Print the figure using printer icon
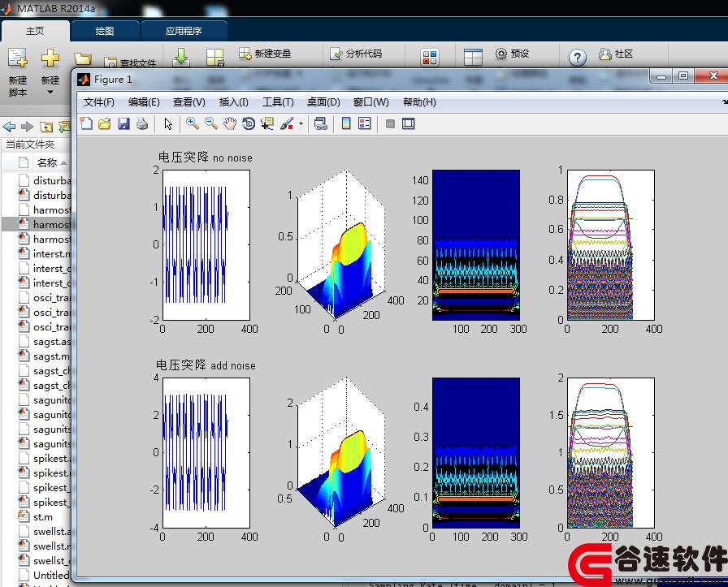Viewport: 728px width, 587px height. click(x=142, y=123)
